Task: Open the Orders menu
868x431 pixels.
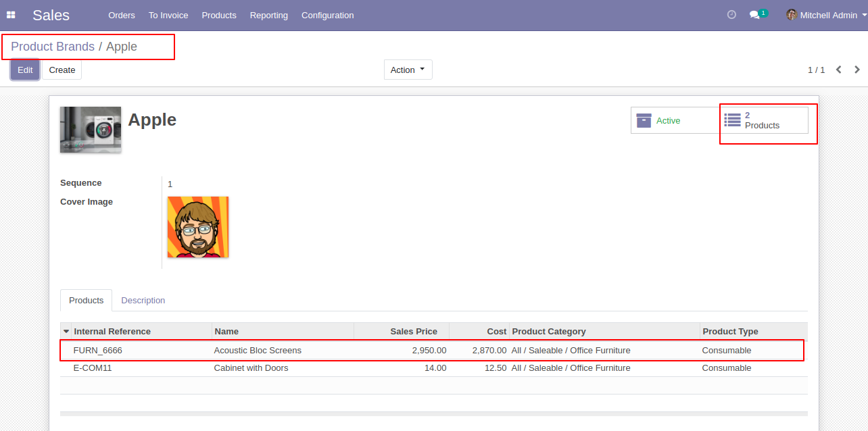Action: tap(122, 15)
